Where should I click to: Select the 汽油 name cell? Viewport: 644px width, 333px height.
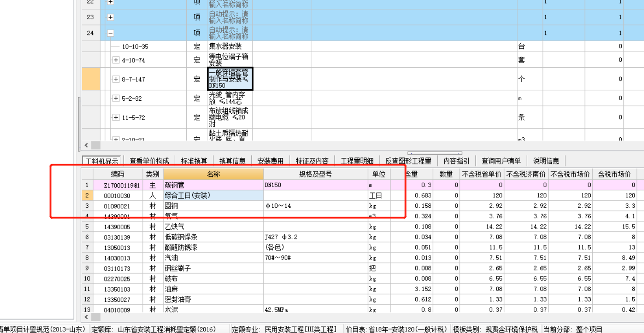pos(213,258)
